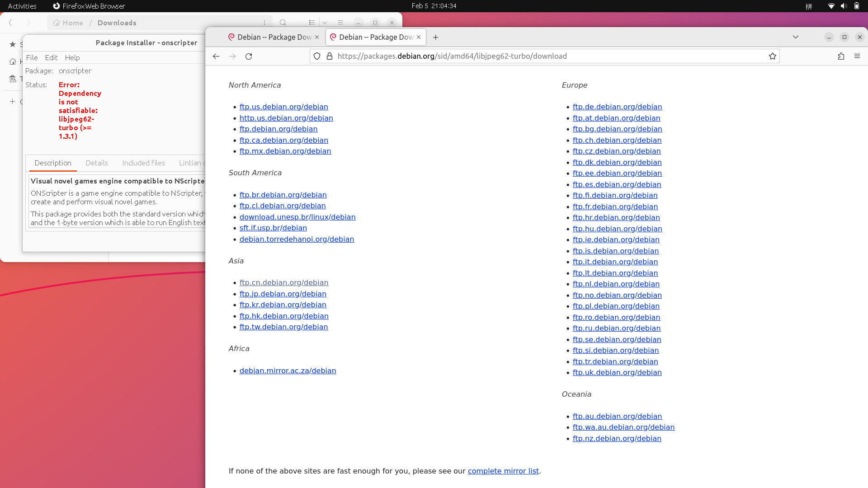Viewport: 868px width, 488px height.
Task: Switch to the Details tab
Action: coord(97,163)
